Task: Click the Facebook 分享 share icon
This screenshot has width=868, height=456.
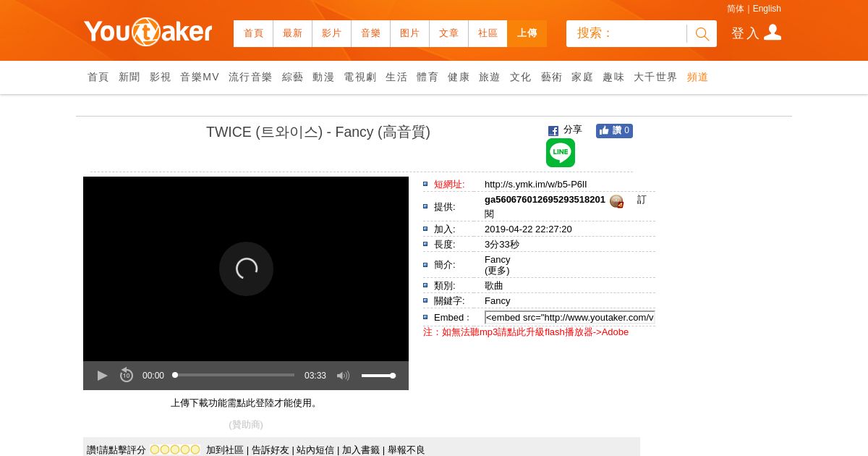Action: pyautogui.click(x=553, y=131)
